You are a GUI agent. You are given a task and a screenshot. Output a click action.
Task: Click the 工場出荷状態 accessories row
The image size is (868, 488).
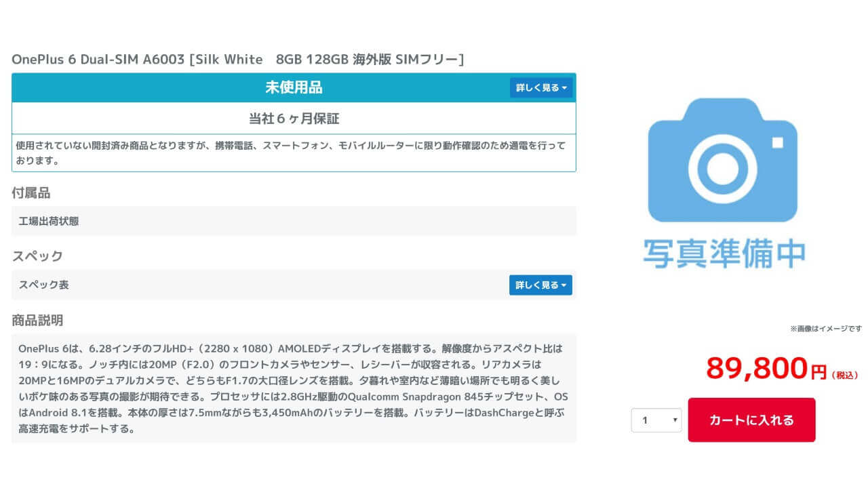(x=48, y=221)
